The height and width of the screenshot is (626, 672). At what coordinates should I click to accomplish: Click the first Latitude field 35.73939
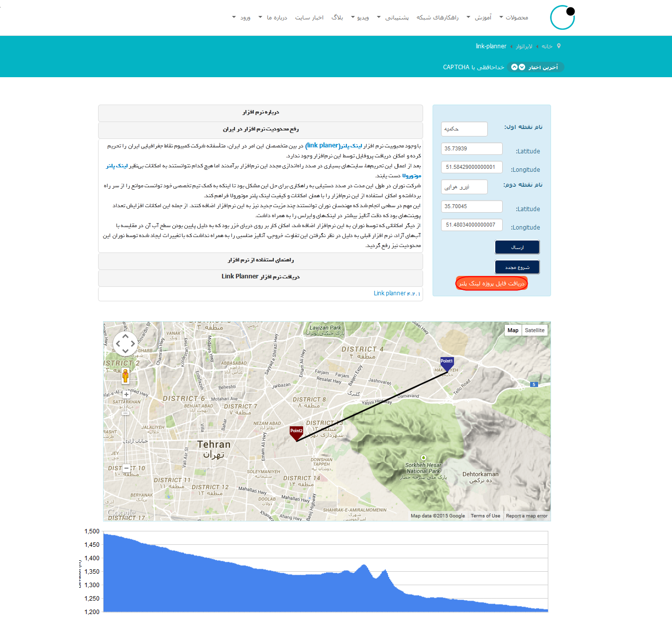(x=472, y=148)
